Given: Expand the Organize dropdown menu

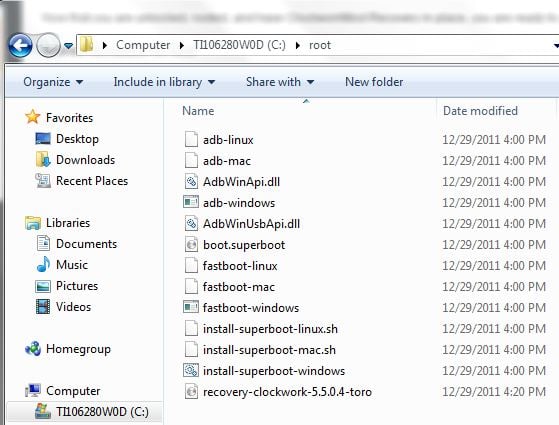Looking at the screenshot, I should pyautogui.click(x=53, y=82).
